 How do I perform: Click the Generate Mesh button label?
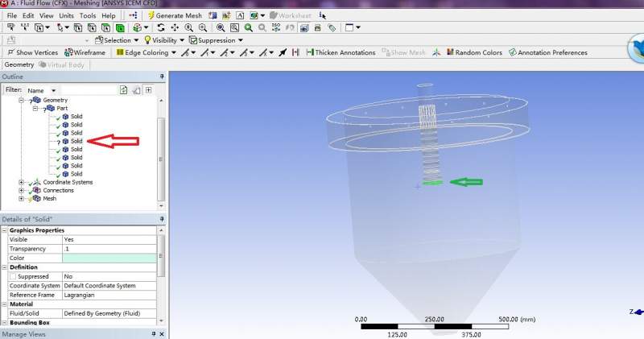(x=179, y=15)
